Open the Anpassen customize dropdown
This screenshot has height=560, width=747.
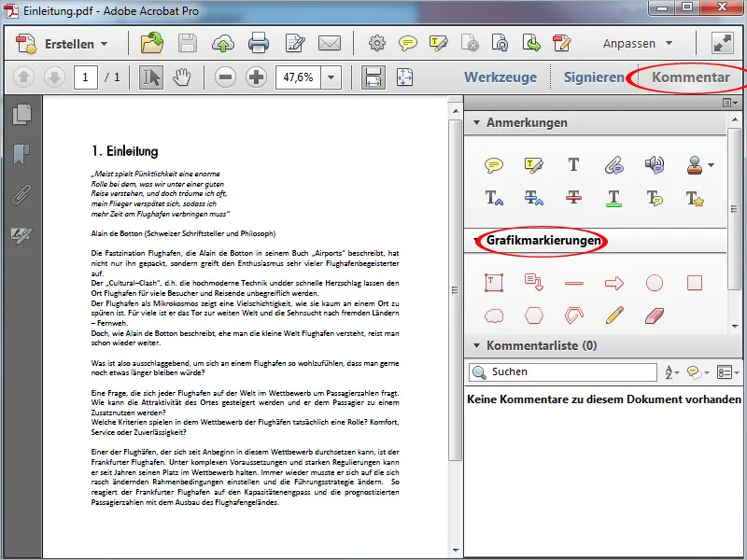pos(638,43)
